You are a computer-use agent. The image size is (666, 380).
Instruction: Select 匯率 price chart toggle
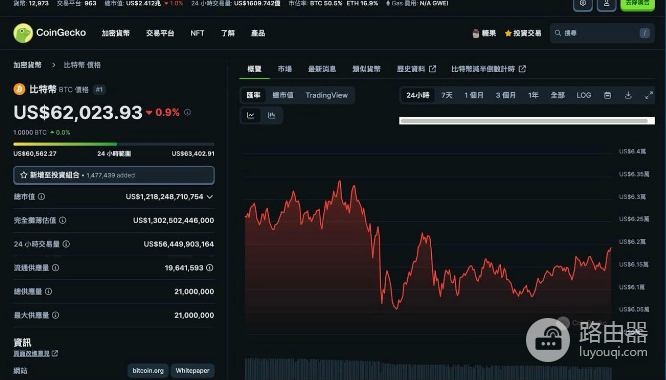click(x=254, y=95)
